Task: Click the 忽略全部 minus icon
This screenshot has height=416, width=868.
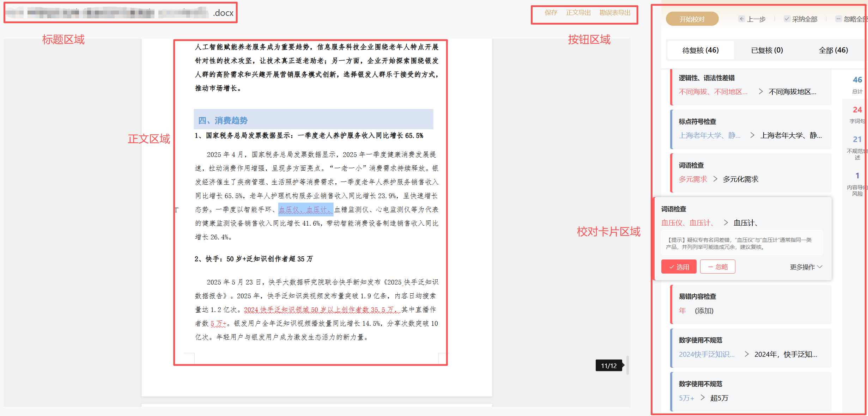Action: tap(838, 19)
